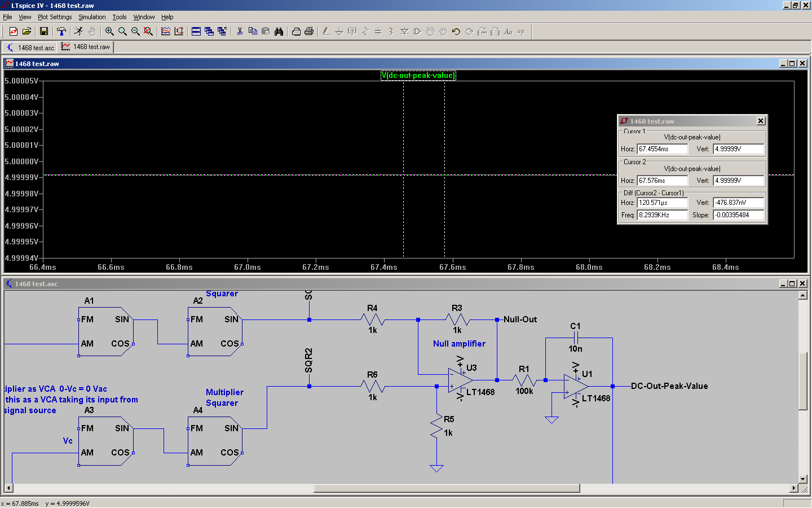The width and height of the screenshot is (812, 508).
Task: Click the Find binoculars icon
Action: pyautogui.click(x=279, y=32)
